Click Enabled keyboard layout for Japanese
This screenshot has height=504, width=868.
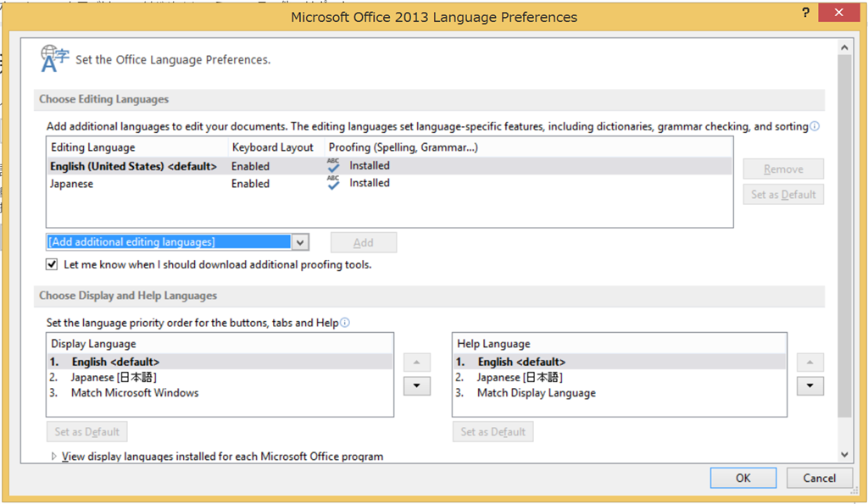point(250,184)
